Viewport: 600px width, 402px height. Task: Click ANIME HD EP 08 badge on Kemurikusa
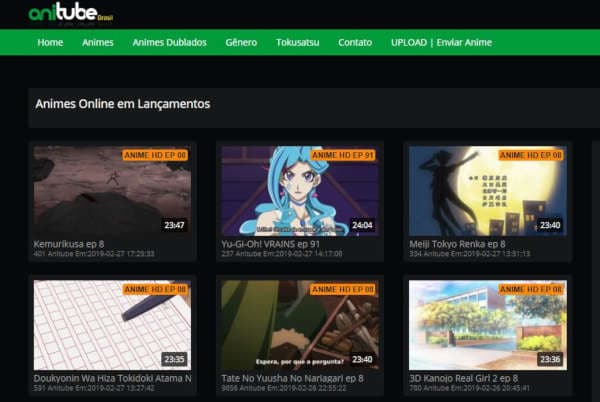(x=155, y=155)
